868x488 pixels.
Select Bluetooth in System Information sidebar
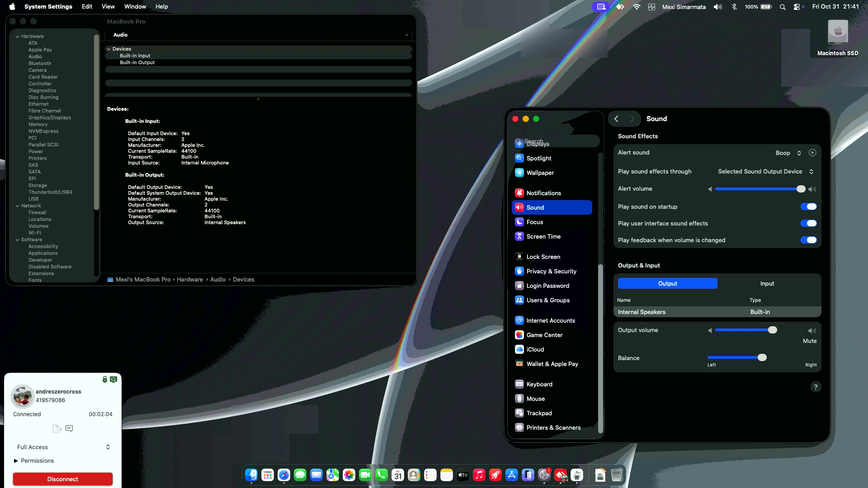[40, 63]
